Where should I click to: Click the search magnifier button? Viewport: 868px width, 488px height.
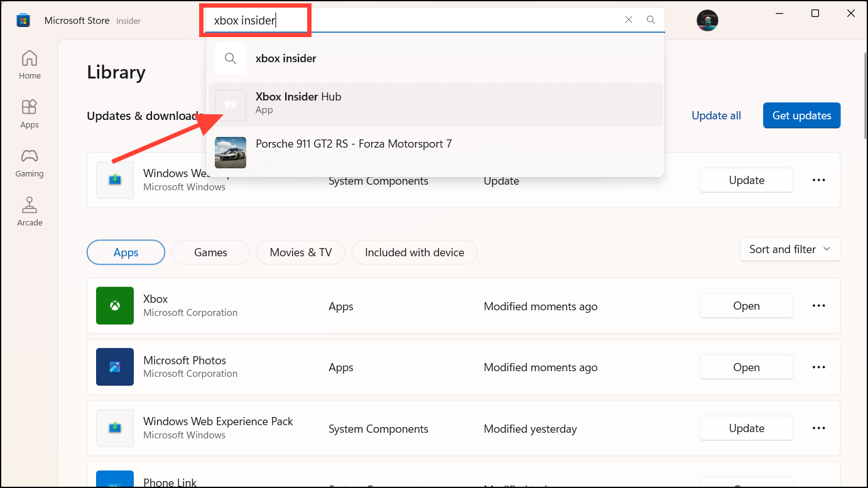click(651, 20)
